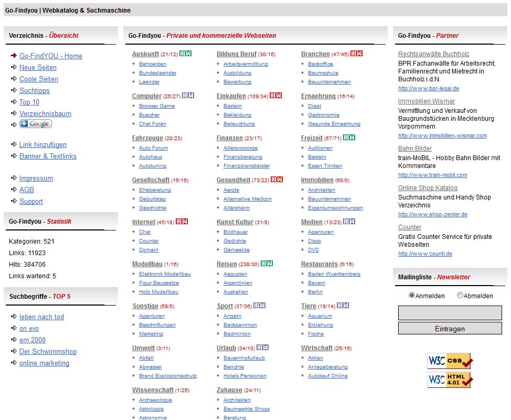Open the Zuhause category heading
511x420 pixels.
click(229, 390)
